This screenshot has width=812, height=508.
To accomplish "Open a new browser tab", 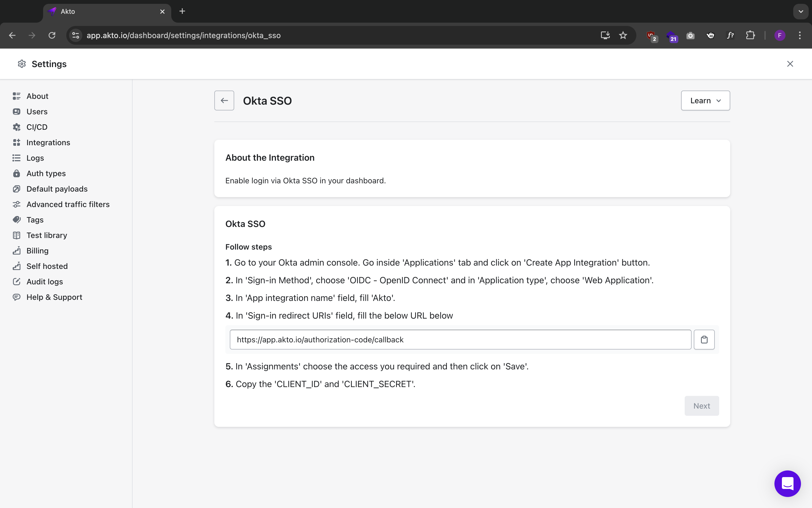I will point(182,11).
